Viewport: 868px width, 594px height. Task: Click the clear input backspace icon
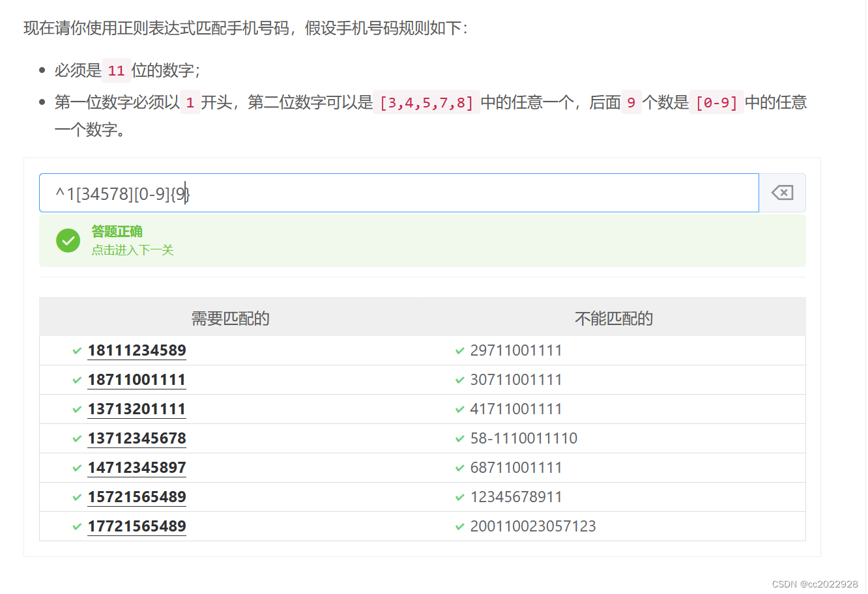pos(782,193)
